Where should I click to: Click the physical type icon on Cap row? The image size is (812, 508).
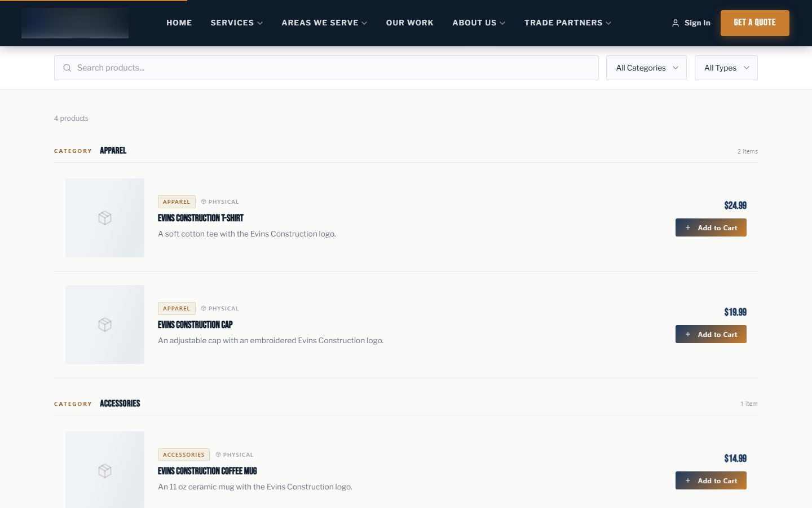(x=204, y=308)
